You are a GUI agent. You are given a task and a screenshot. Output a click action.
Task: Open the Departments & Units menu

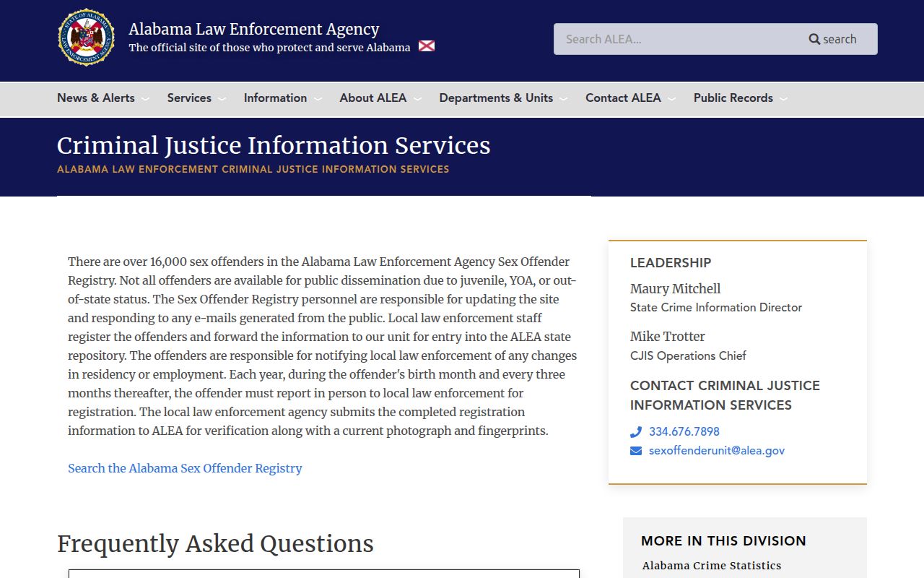pyautogui.click(x=496, y=98)
